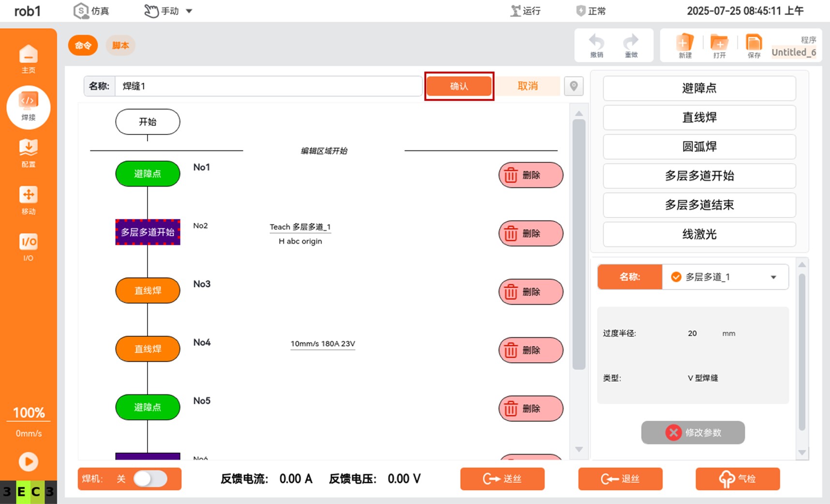The width and height of the screenshot is (830, 504).
Task: Click the 名称 input field with 焊缝1
Action: pyautogui.click(x=268, y=86)
